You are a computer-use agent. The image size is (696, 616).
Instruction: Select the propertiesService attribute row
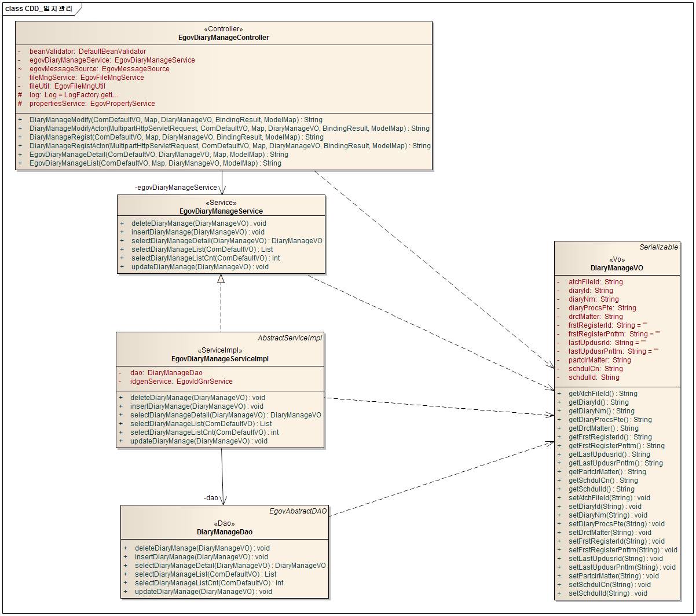click(92, 104)
